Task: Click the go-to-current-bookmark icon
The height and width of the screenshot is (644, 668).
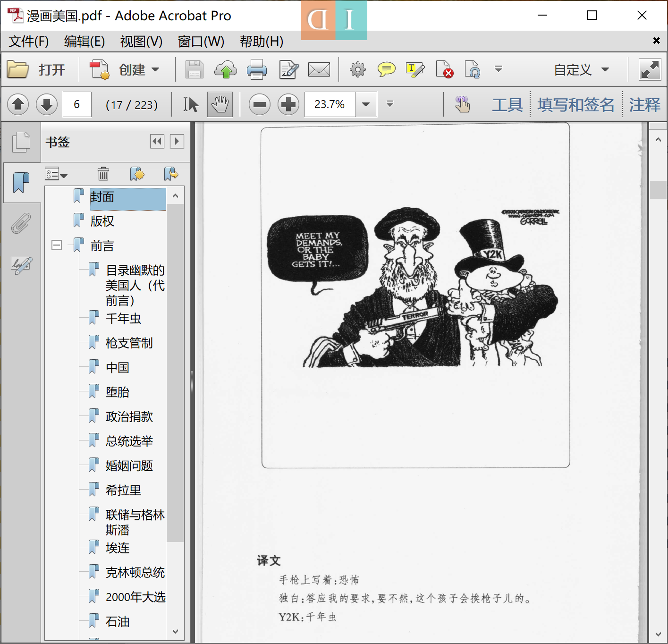Action: [x=171, y=174]
